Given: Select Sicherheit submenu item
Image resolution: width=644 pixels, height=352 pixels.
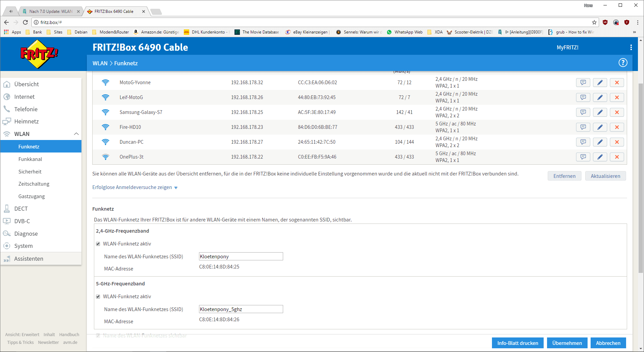Looking at the screenshot, I should 41,172.
